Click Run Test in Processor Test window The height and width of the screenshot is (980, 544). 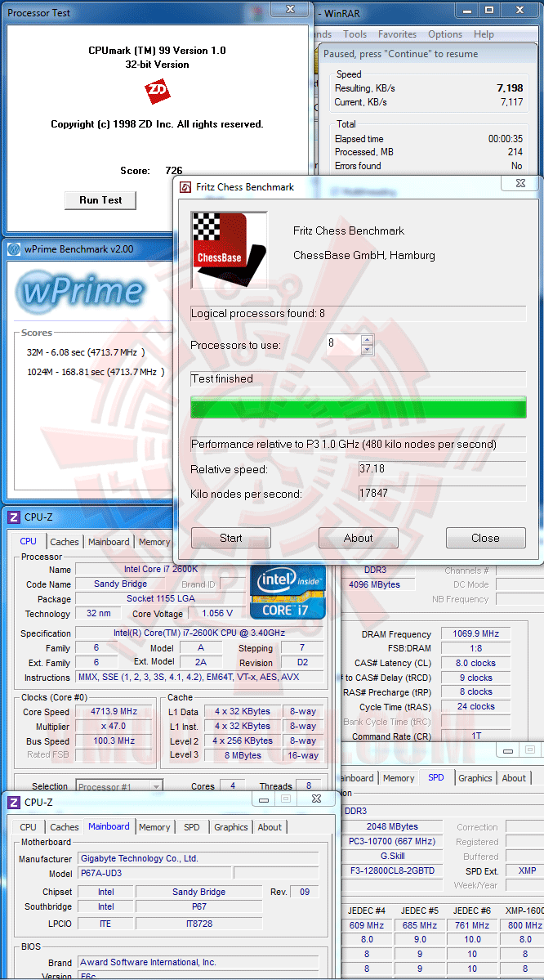pos(100,200)
